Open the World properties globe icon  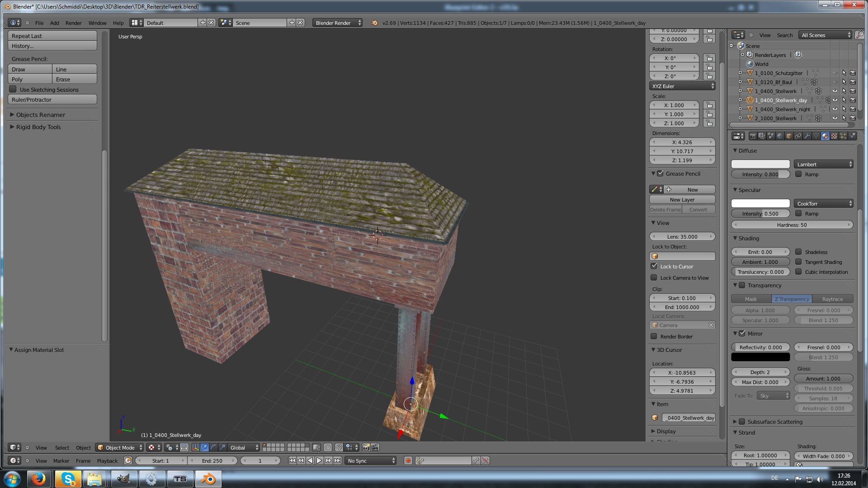pos(780,136)
